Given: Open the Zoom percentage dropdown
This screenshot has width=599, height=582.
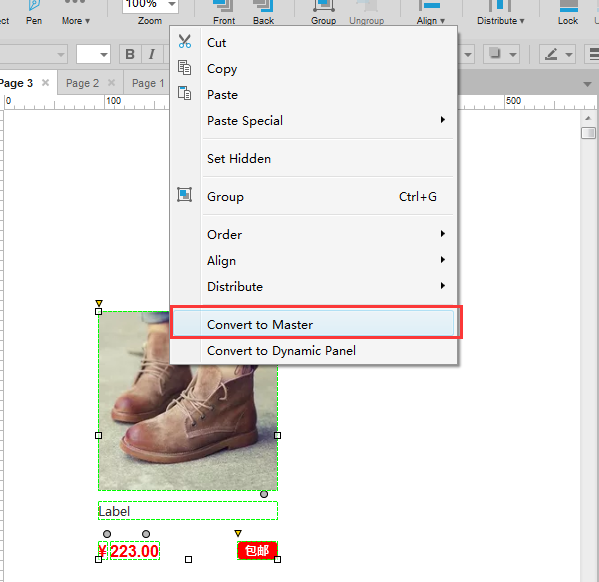Looking at the screenshot, I should pos(172,5).
